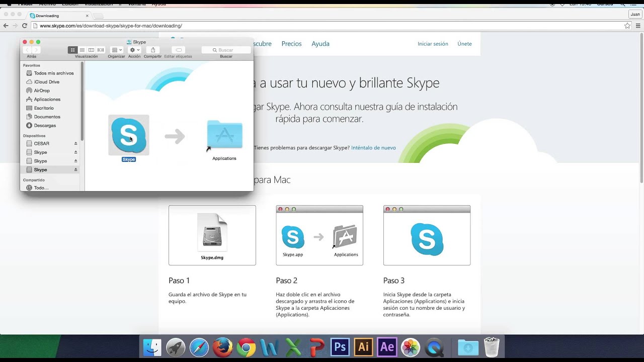Go forward with the Finder forward arrow
This screenshot has height=362, width=644.
(x=36, y=50)
